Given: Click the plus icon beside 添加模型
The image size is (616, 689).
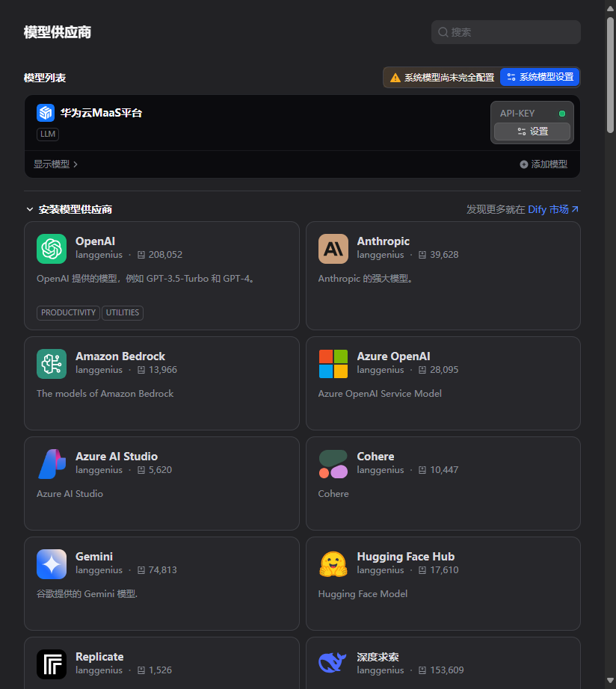Looking at the screenshot, I should 523,164.
